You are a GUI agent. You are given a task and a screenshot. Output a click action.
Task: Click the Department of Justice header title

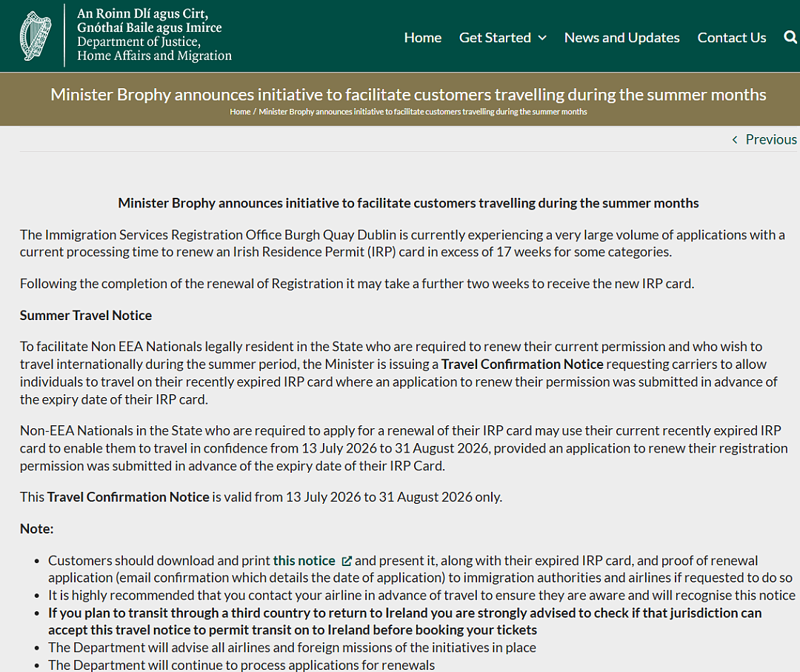[154, 35]
